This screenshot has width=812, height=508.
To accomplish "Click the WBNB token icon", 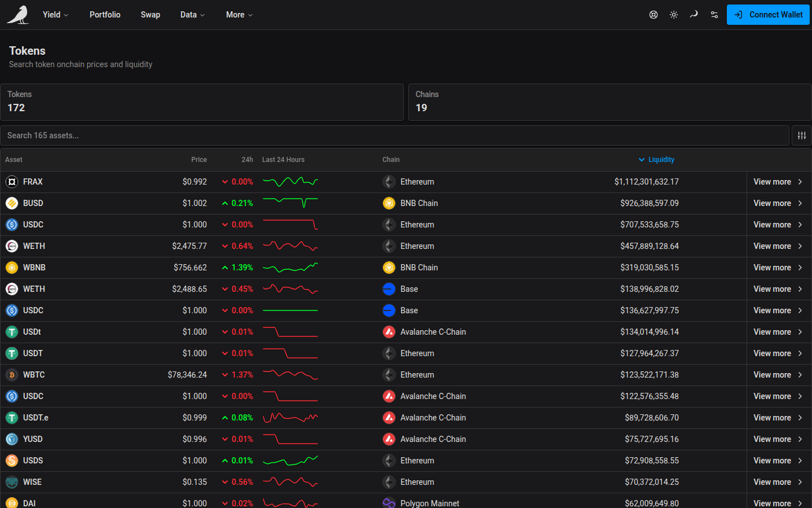I will [12, 268].
